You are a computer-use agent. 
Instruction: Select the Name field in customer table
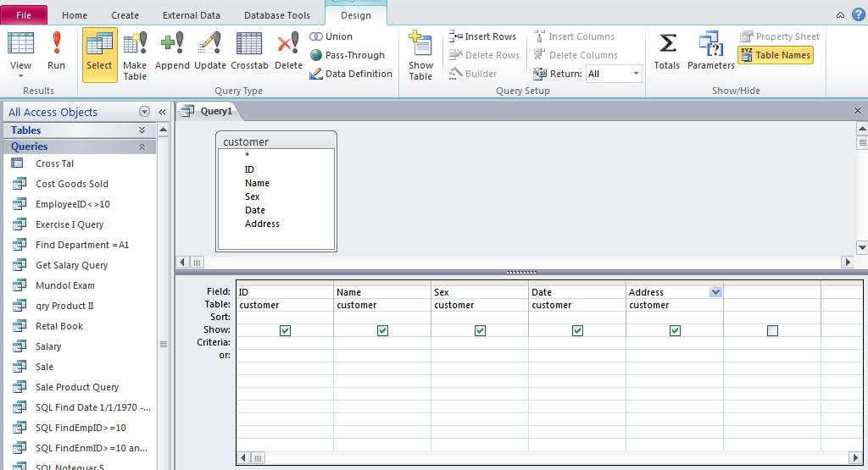[x=257, y=183]
